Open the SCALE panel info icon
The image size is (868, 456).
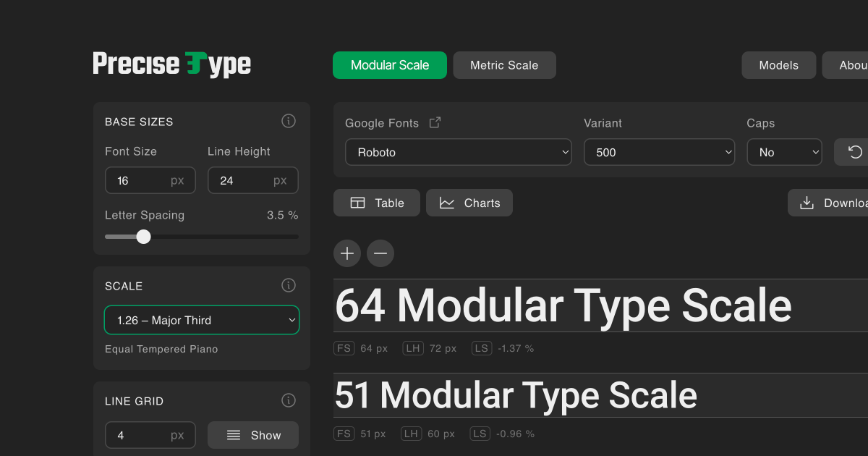(x=289, y=285)
